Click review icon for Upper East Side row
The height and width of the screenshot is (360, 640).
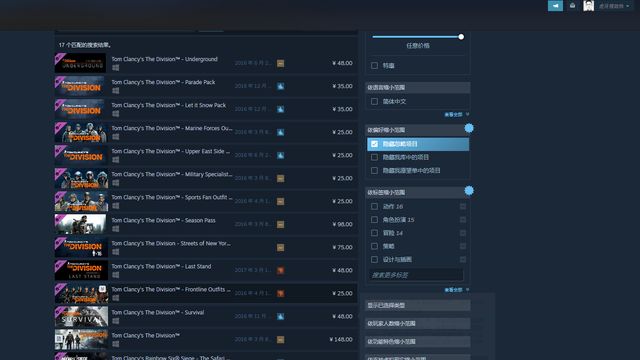coord(280,155)
